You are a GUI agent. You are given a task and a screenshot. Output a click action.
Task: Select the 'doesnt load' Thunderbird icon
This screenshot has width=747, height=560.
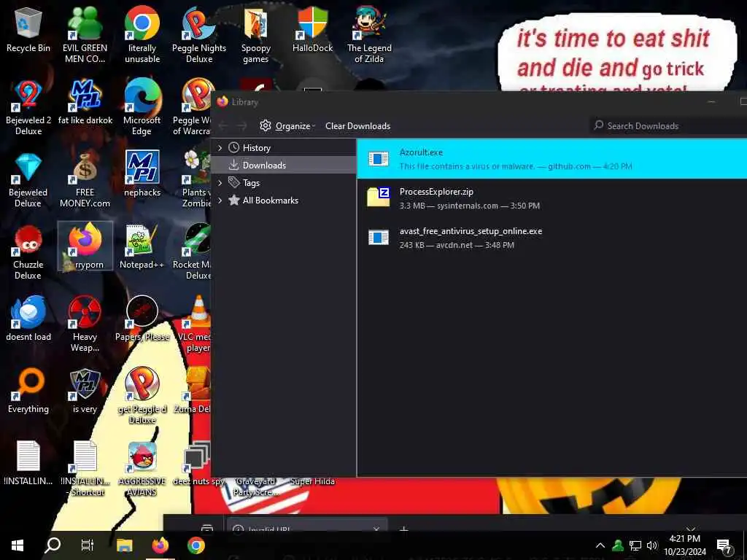(28, 318)
